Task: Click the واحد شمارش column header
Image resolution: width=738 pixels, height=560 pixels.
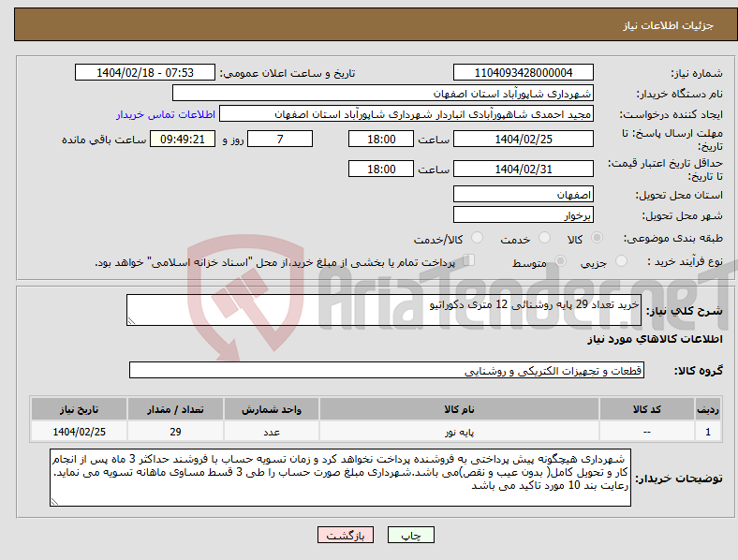Action: coord(272,409)
